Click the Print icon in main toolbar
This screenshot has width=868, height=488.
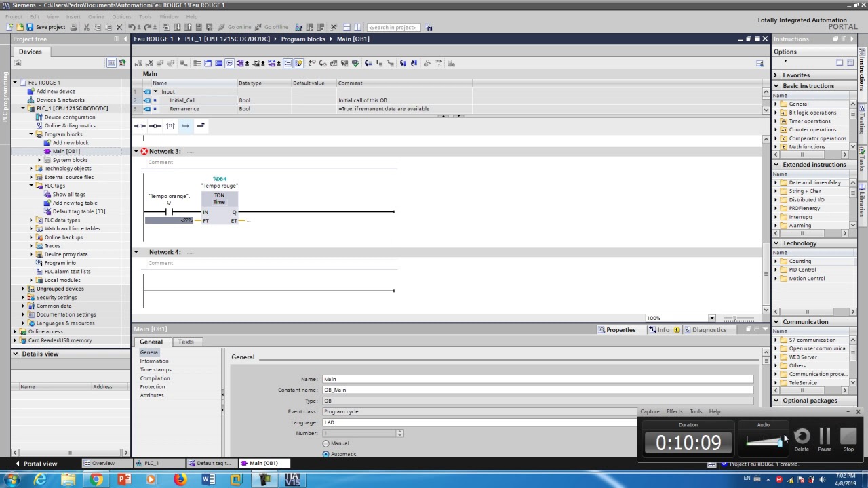coord(74,27)
